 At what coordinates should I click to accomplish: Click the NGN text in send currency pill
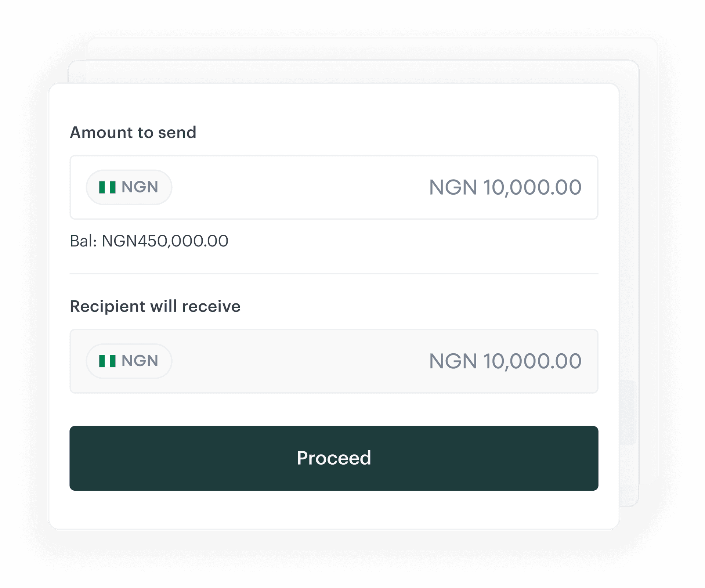point(140,187)
